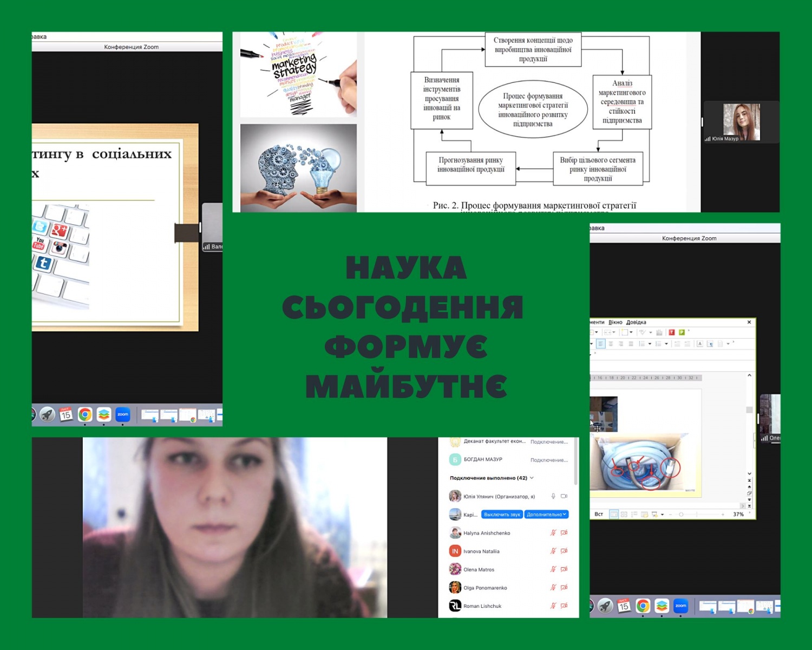Open the character formatting A icon
The width and height of the screenshot is (812, 650).
pyautogui.click(x=700, y=344)
